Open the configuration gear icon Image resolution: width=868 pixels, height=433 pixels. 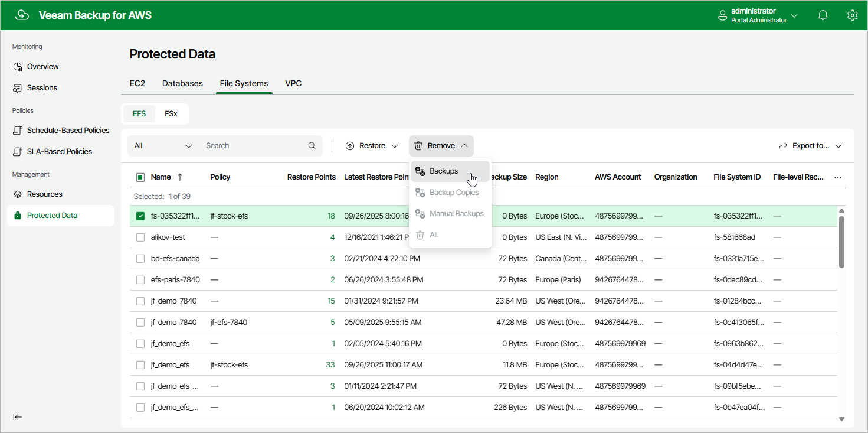(852, 15)
